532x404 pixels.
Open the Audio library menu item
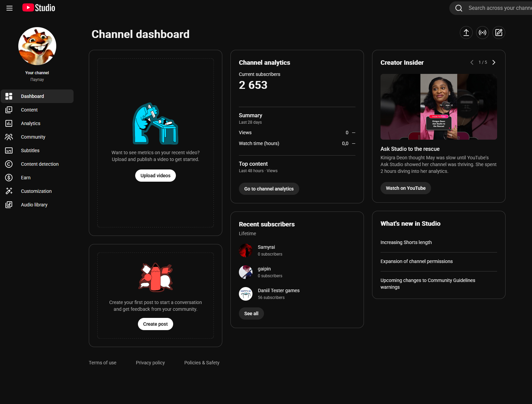[x=37, y=205]
